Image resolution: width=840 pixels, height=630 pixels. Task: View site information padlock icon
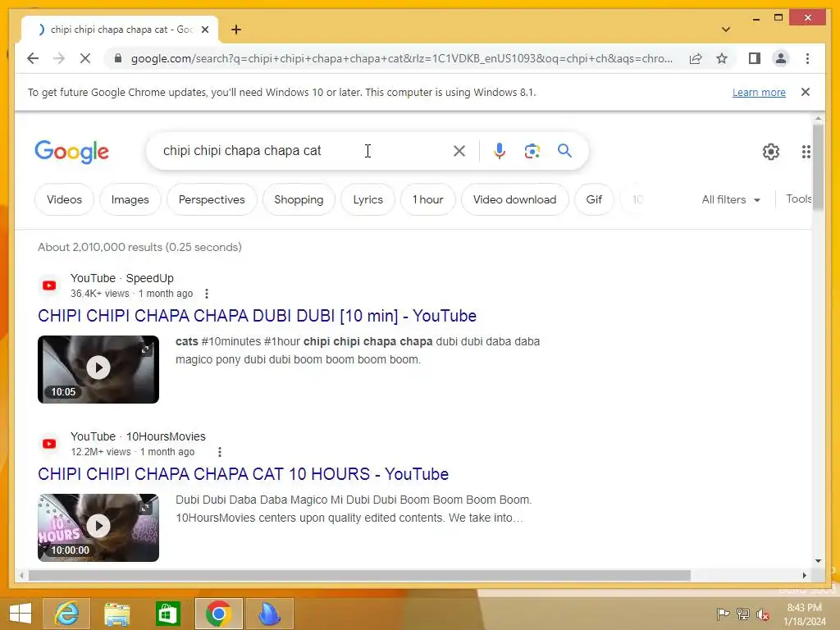[x=118, y=58]
